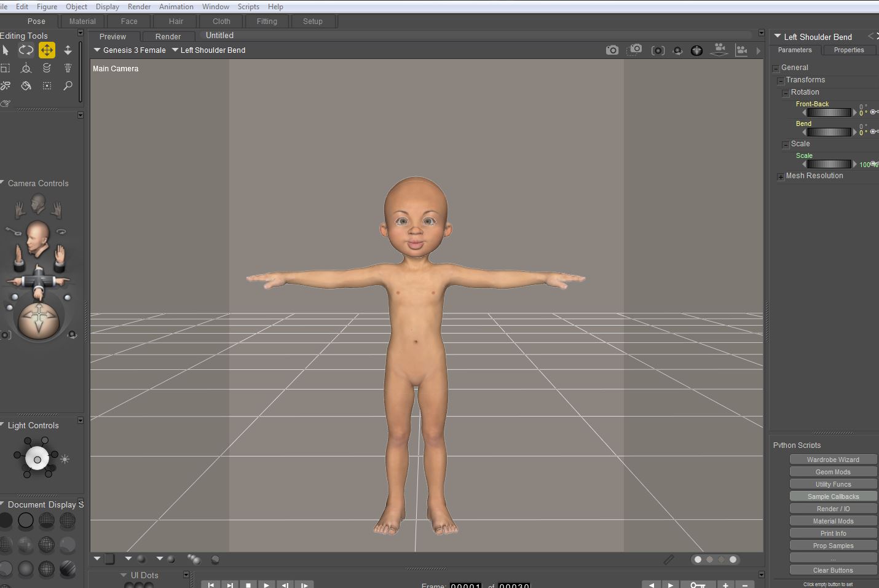Click the camera trackball sphere
This screenshot has width=879, height=588.
click(40, 319)
